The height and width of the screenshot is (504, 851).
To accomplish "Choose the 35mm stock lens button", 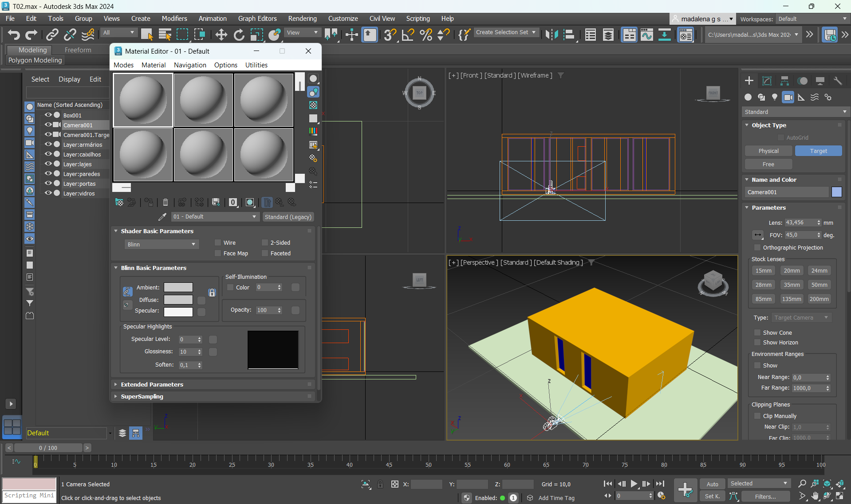I will point(791,285).
